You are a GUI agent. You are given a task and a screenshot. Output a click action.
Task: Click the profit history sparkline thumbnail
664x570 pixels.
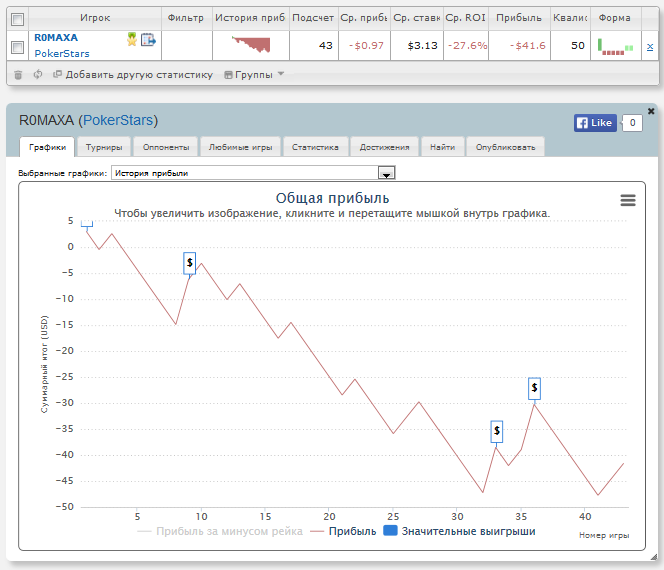tap(250, 45)
